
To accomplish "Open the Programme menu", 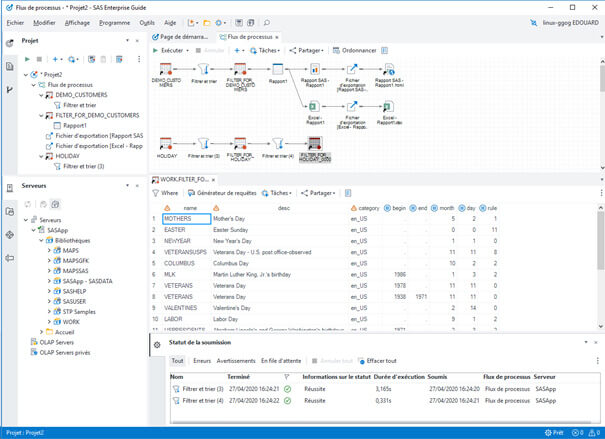I will pyautogui.click(x=115, y=23).
